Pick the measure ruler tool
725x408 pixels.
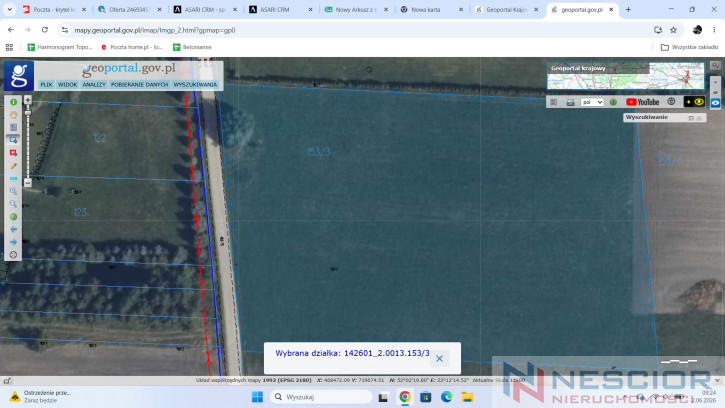tap(13, 178)
